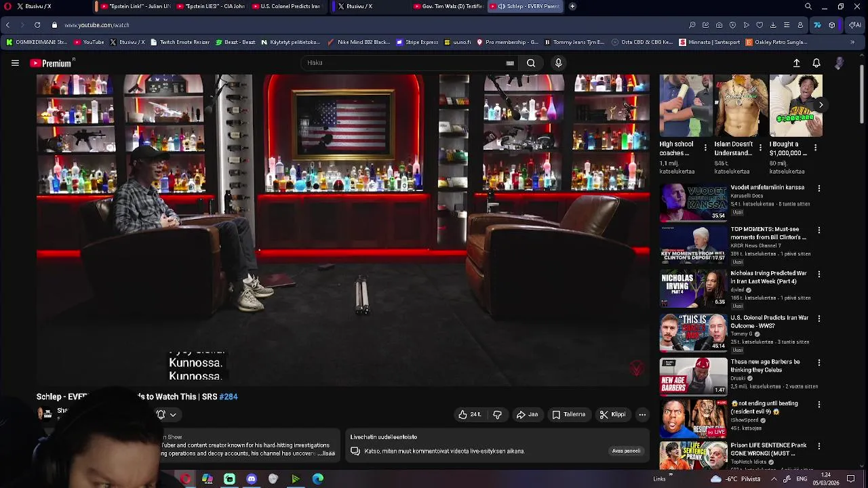The height and width of the screenshot is (488, 868).
Task: Open 'Nicholas Irving Predicted War' video
Action: pyautogui.click(x=693, y=289)
